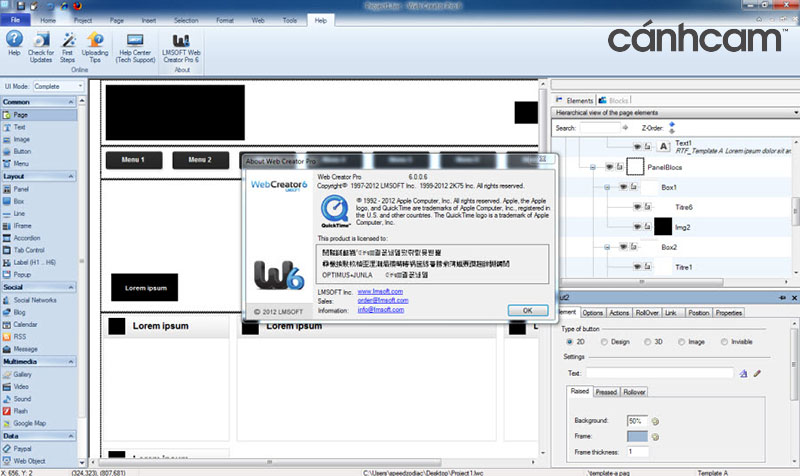Open the RollOver properties tab
Viewport: 800px width, 476px height.
[647, 313]
